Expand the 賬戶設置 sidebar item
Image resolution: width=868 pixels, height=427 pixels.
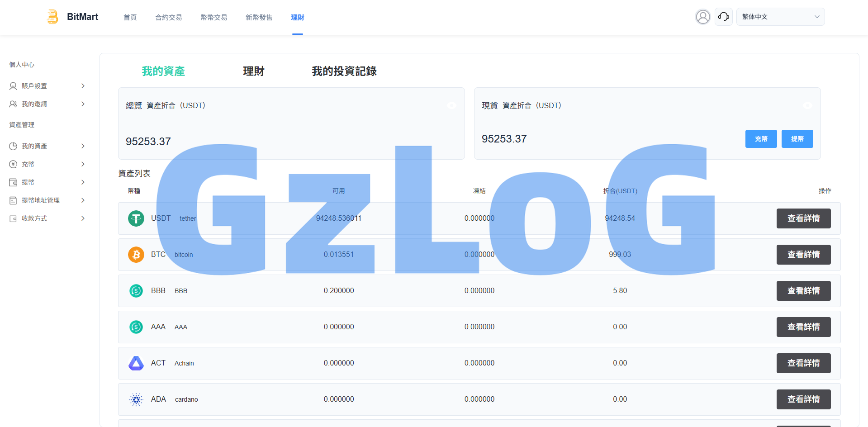47,86
